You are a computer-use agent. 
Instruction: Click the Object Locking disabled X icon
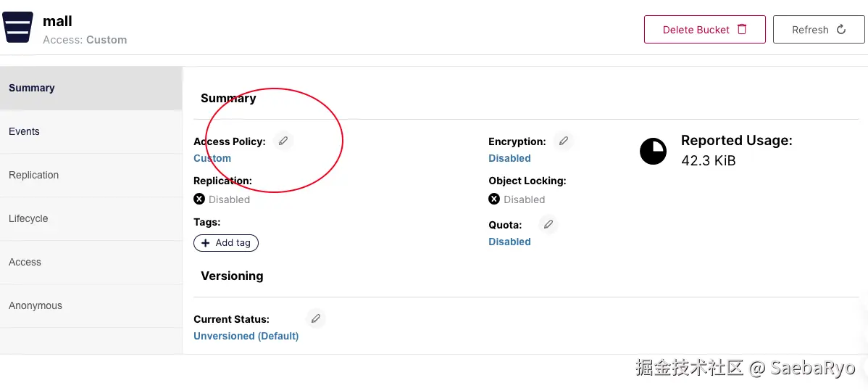pyautogui.click(x=494, y=199)
